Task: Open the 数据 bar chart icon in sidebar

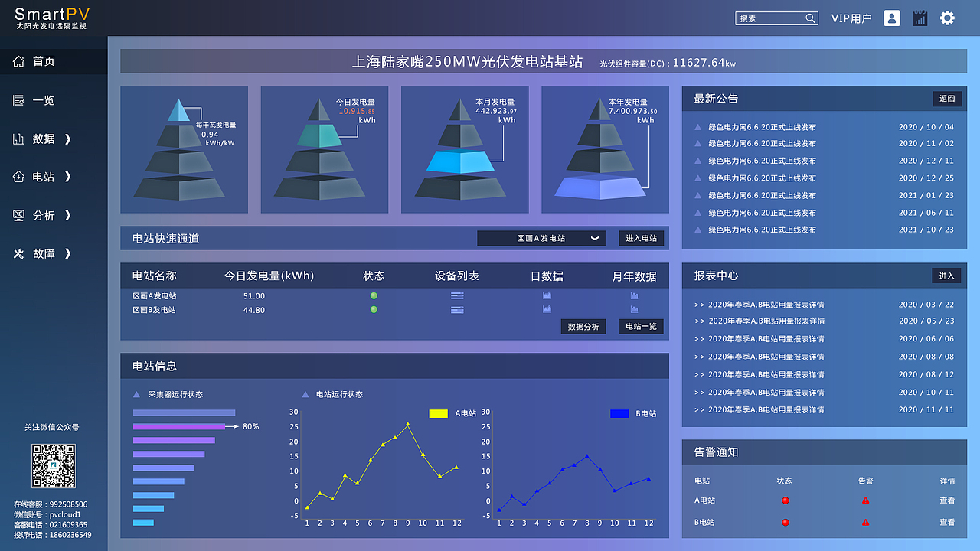Action: click(17, 139)
